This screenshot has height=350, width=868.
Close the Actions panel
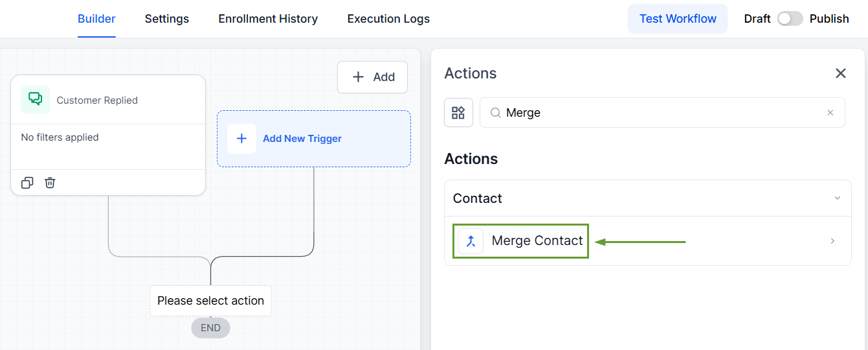840,73
